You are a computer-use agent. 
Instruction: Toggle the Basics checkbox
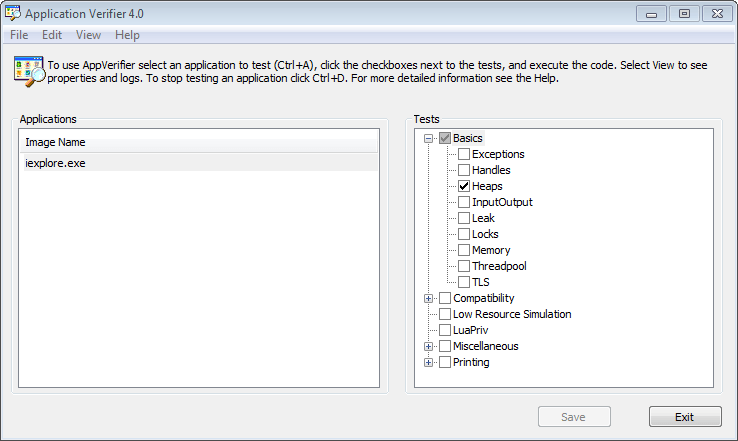445,138
